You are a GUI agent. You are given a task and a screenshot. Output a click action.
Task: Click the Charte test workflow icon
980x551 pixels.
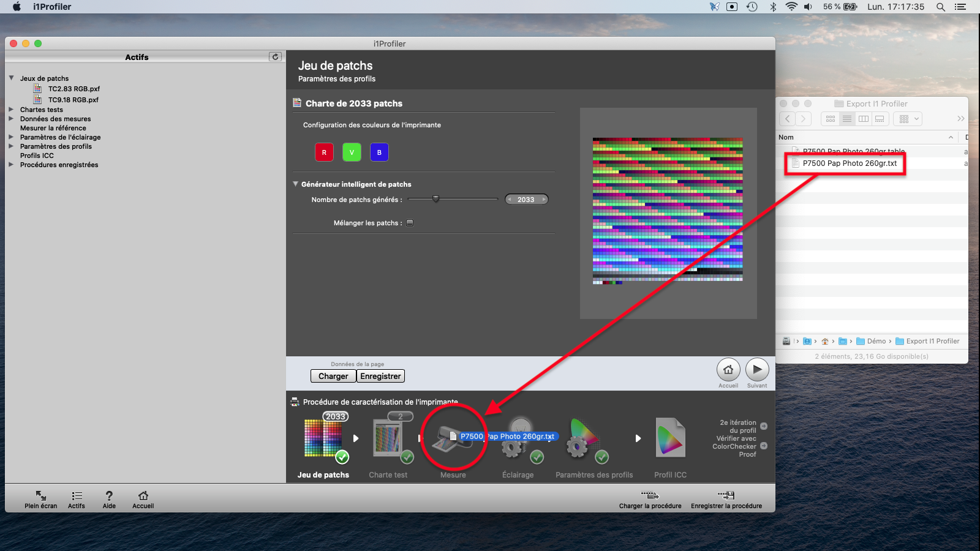pyautogui.click(x=388, y=438)
